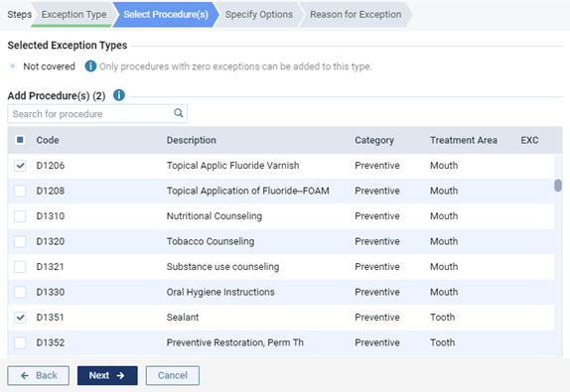This screenshot has height=392, width=570.
Task: Sort by the Category column header
Action: click(374, 140)
